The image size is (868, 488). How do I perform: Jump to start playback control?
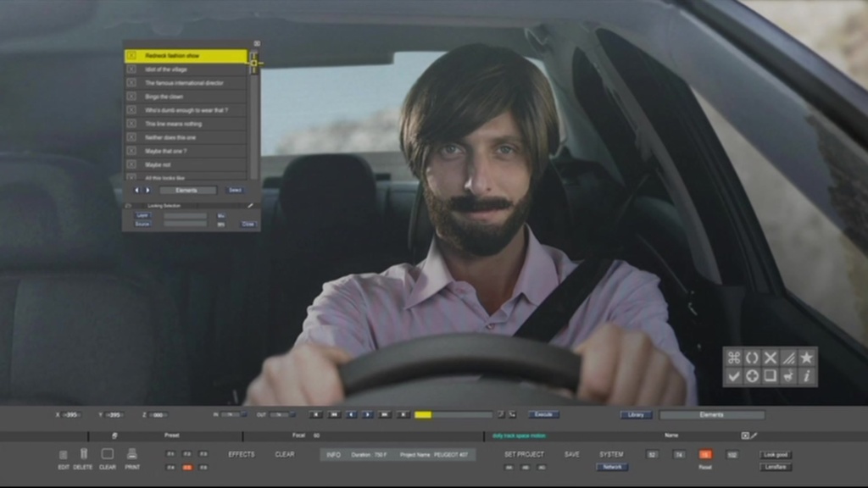coord(316,413)
